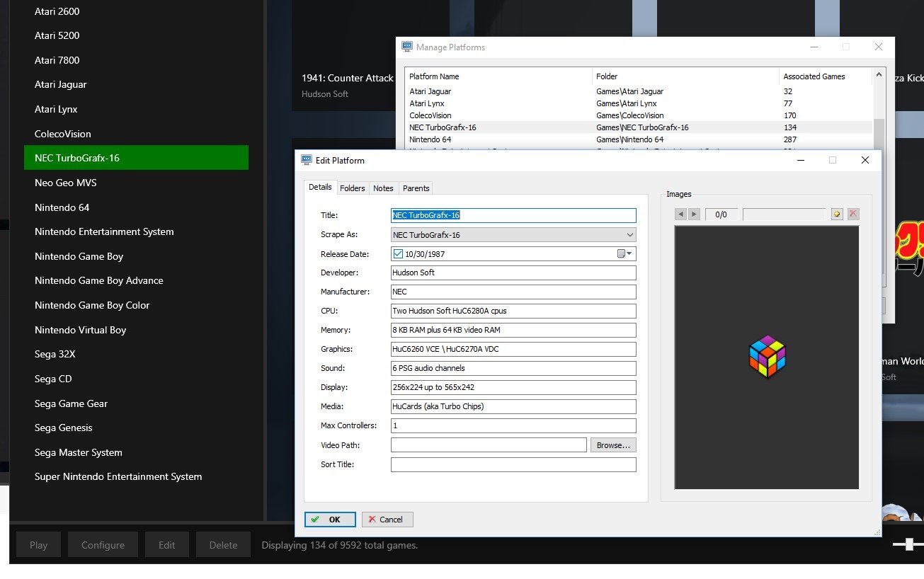Click the Display resolution input field

[x=513, y=387]
